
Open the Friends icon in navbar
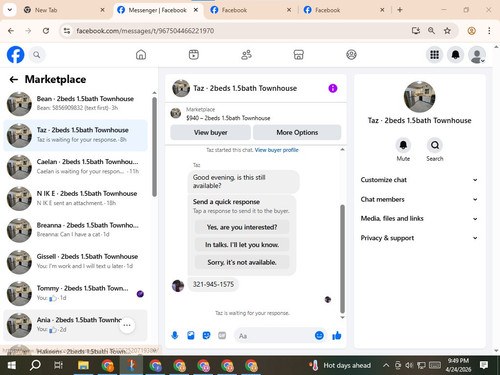click(246, 55)
